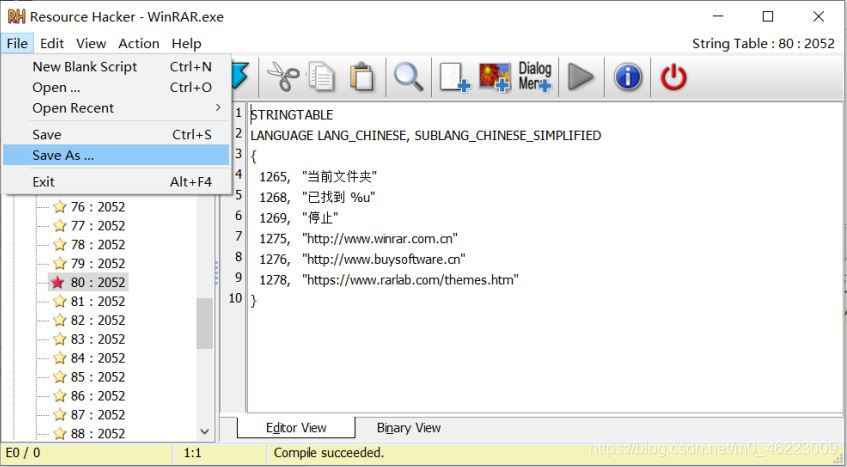Click the line with string 1268
This screenshot has height=467, width=847.
(317, 197)
